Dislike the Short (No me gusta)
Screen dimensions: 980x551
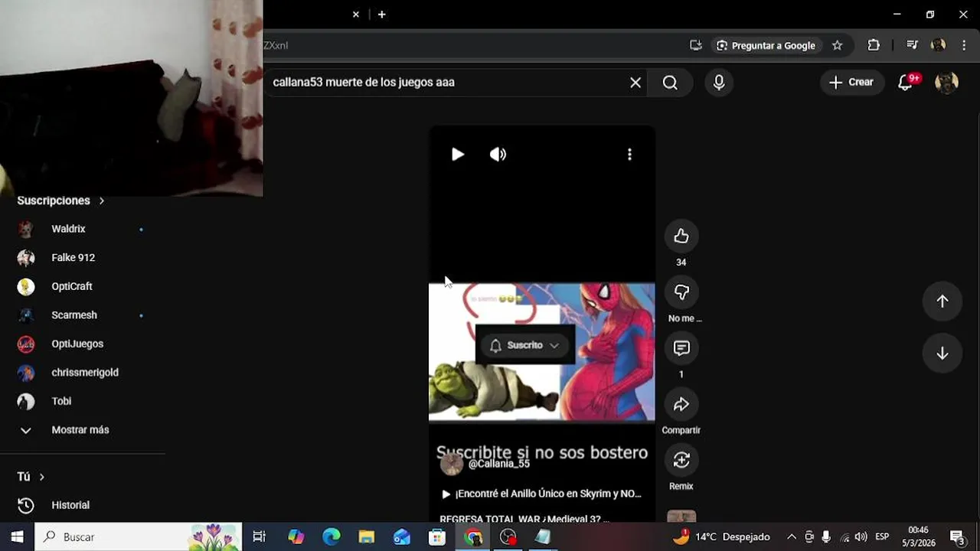click(x=681, y=292)
